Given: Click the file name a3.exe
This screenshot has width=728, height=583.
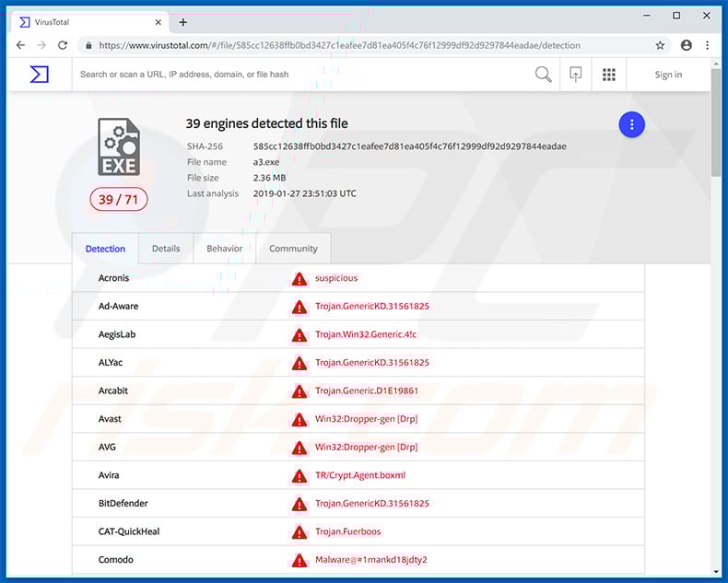Looking at the screenshot, I should (x=266, y=162).
